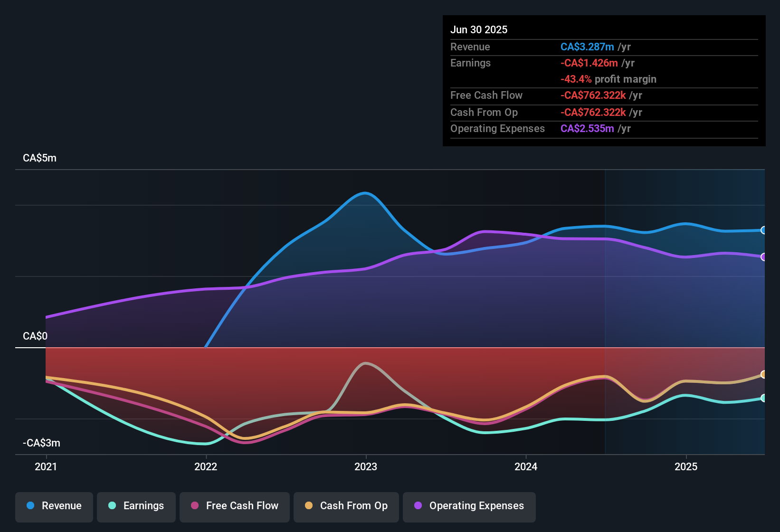
Task: Click the 2022 x-axis label
Action: coord(206,467)
